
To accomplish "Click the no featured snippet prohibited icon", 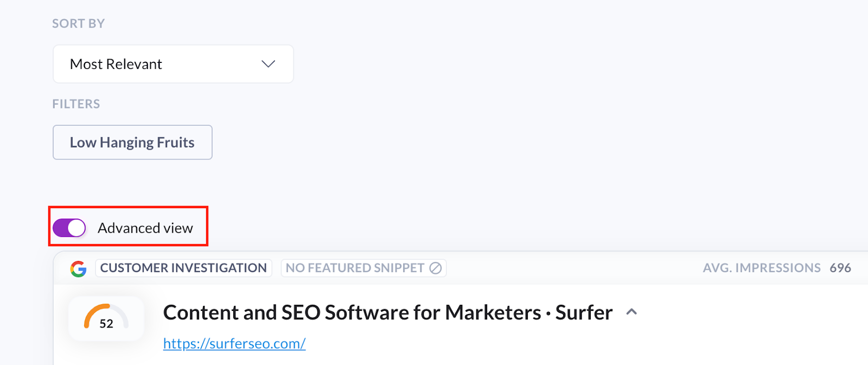I will coord(435,268).
